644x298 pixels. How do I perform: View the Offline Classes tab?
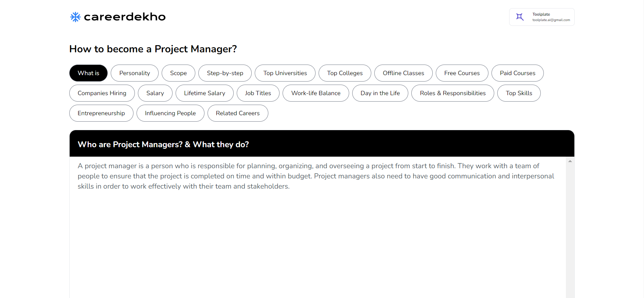click(x=404, y=73)
